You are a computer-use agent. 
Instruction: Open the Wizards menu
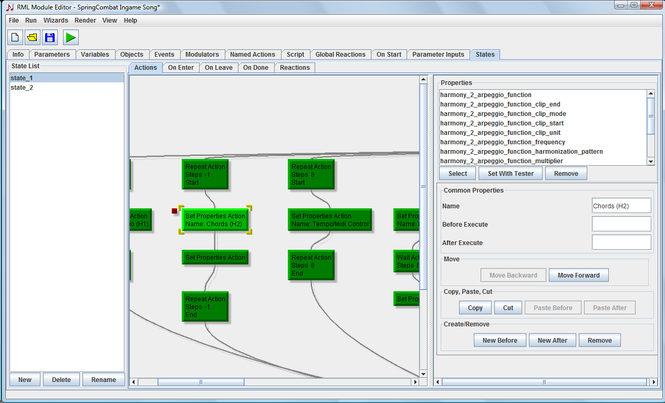coord(56,20)
